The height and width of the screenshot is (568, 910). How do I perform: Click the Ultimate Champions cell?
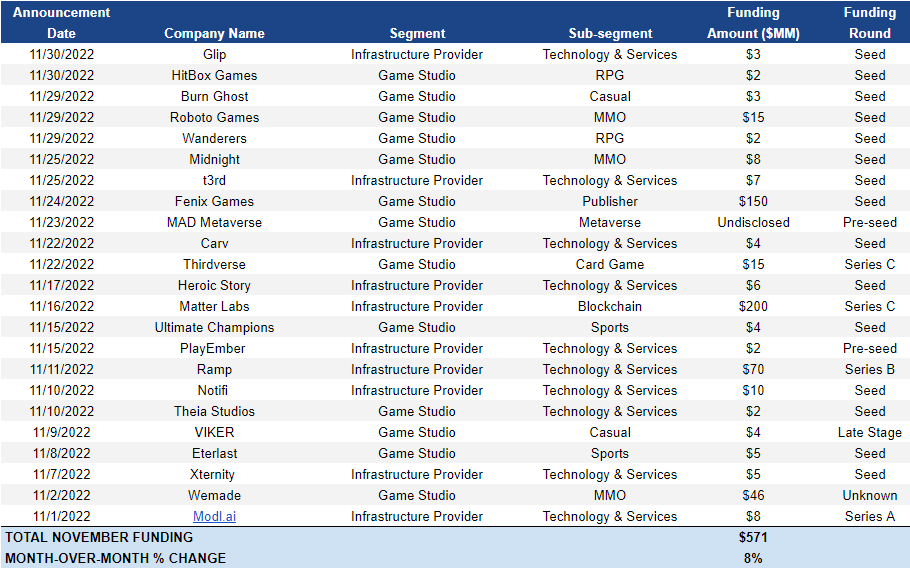tap(214, 327)
